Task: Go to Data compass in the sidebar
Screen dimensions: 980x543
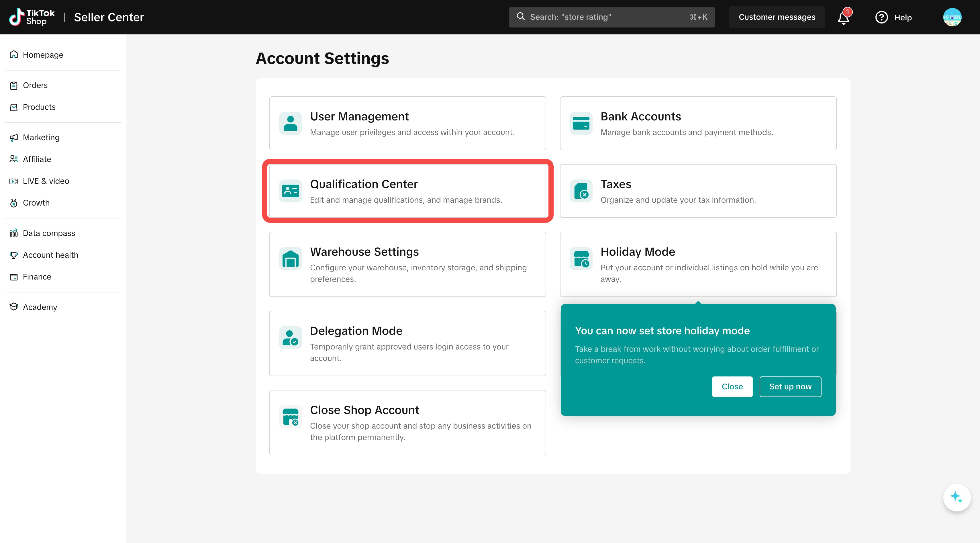Action: coord(49,233)
